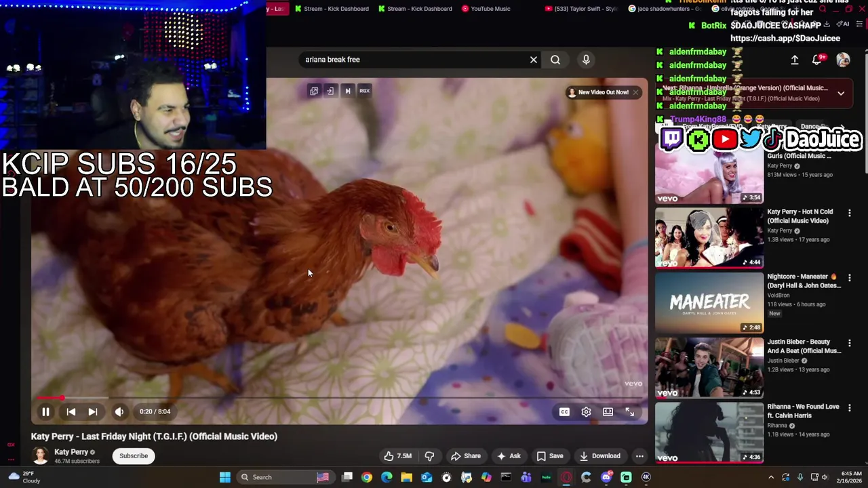868x488 pixels.
Task: Go to the previous video
Action: [71, 411]
